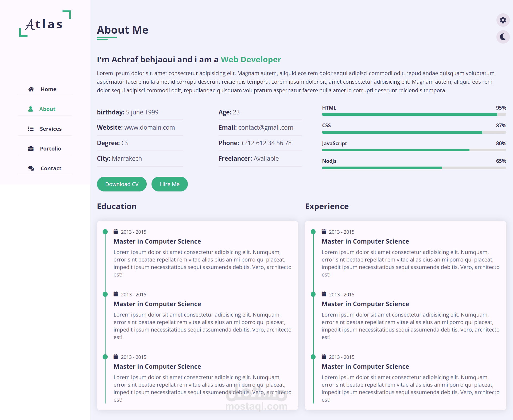Select the Home navigation label
This screenshot has height=420, width=513.
[x=48, y=89]
